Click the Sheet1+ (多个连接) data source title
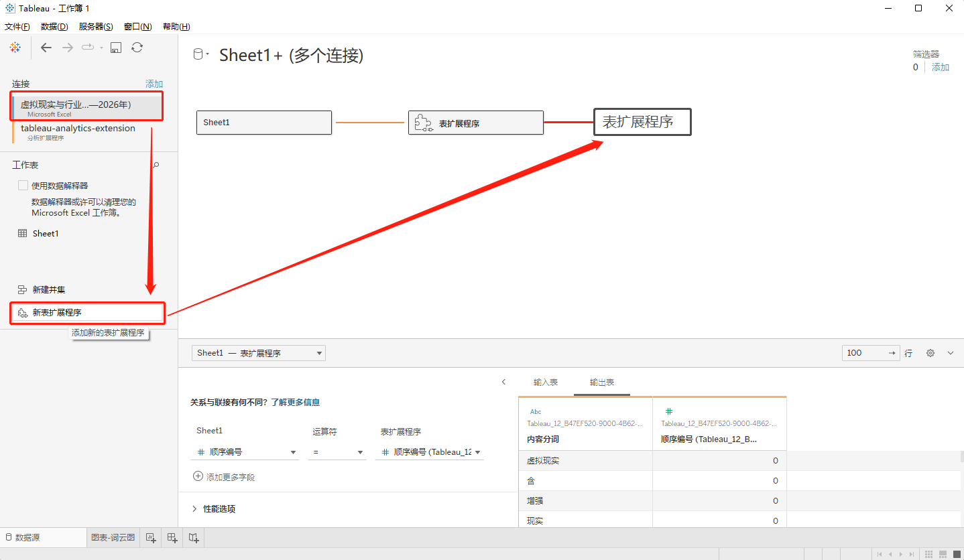The width and height of the screenshot is (964, 560). pyautogui.click(x=292, y=55)
